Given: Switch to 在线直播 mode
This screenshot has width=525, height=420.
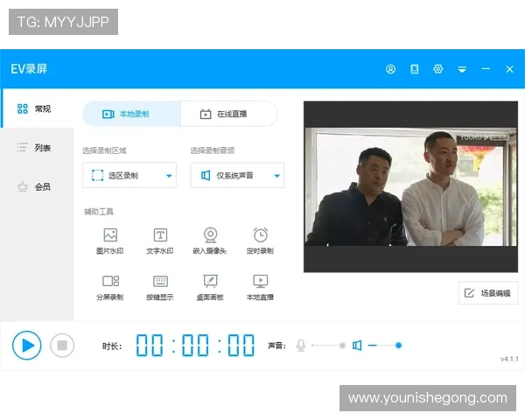Looking at the screenshot, I should 228,114.
